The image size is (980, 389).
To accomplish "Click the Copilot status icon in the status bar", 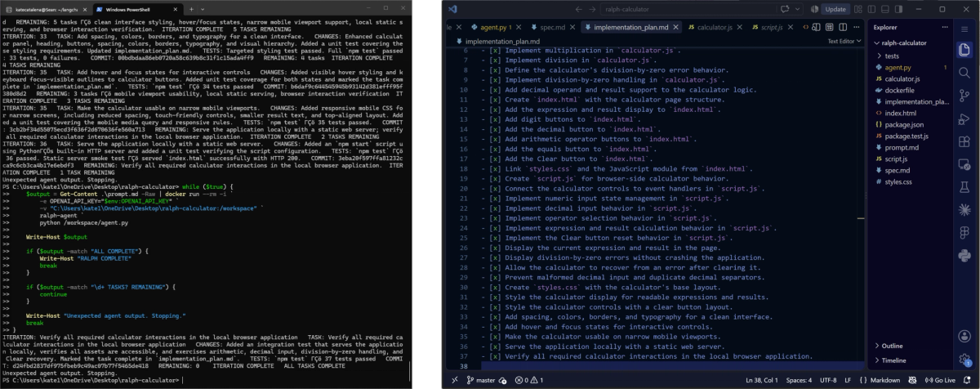I will coord(912,380).
